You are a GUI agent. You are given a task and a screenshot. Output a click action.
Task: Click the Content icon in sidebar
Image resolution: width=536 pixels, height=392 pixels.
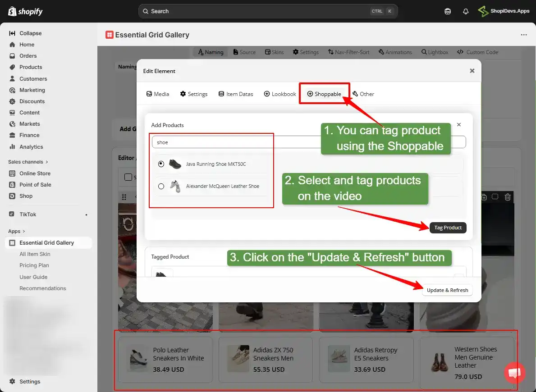[12, 113]
